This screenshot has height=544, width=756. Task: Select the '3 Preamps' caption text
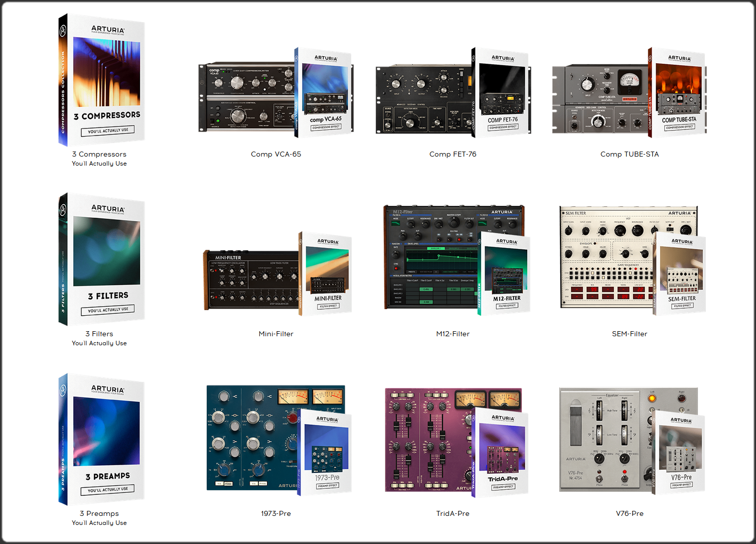99,513
